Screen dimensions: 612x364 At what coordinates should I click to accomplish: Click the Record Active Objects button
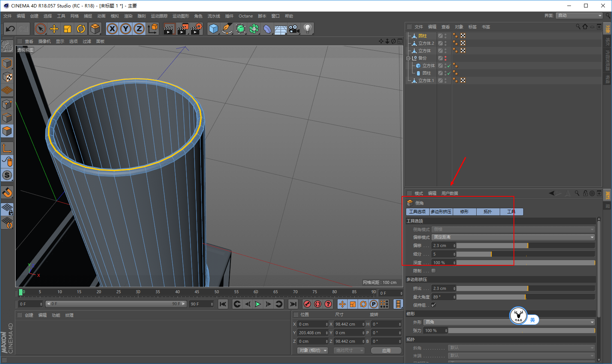307,304
